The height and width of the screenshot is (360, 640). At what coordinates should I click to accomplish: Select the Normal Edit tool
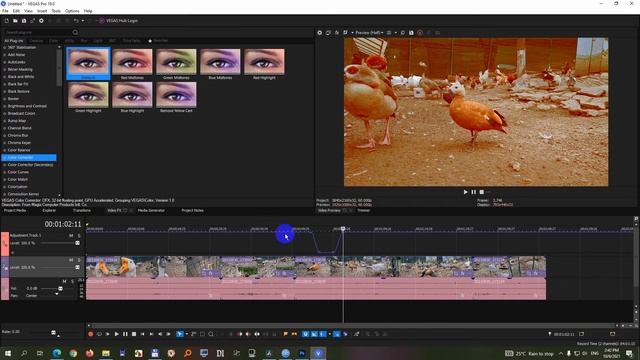(x=180, y=334)
